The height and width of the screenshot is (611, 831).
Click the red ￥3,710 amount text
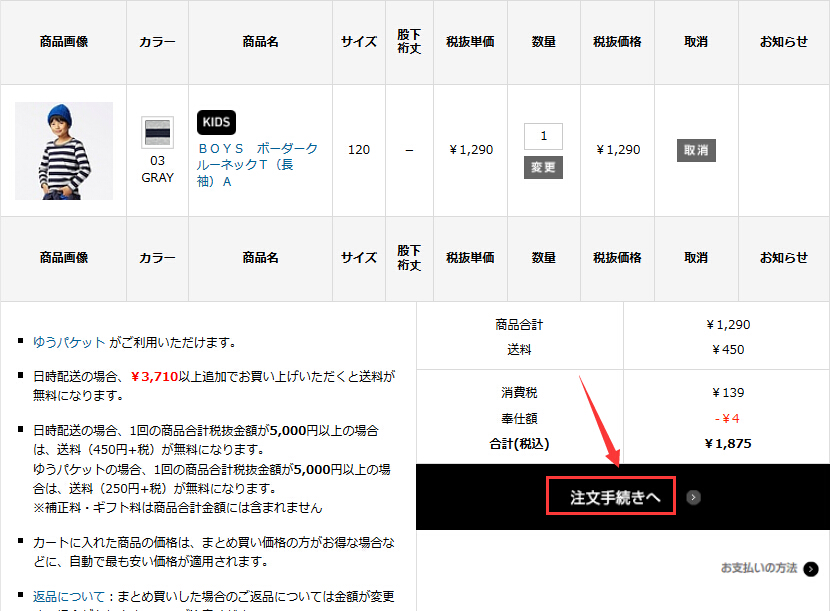[x=153, y=377]
